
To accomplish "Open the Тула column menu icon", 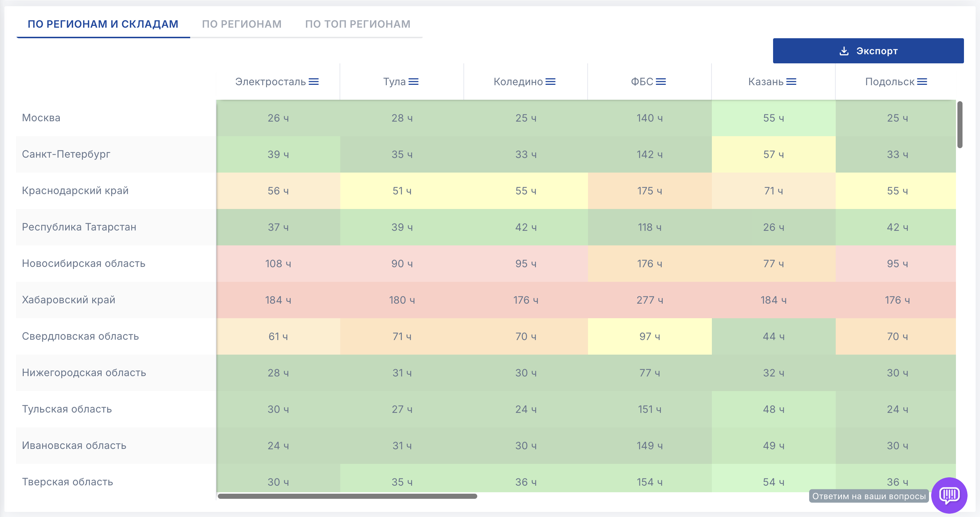I will (x=413, y=82).
